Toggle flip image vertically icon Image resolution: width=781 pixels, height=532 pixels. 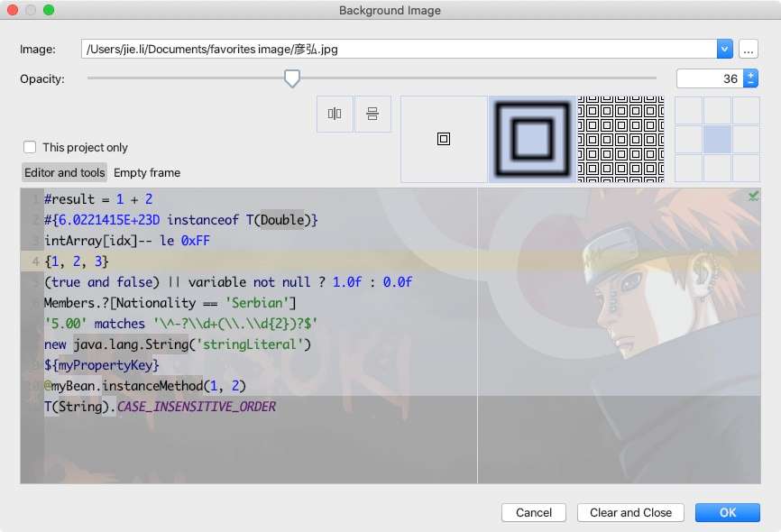(372, 115)
